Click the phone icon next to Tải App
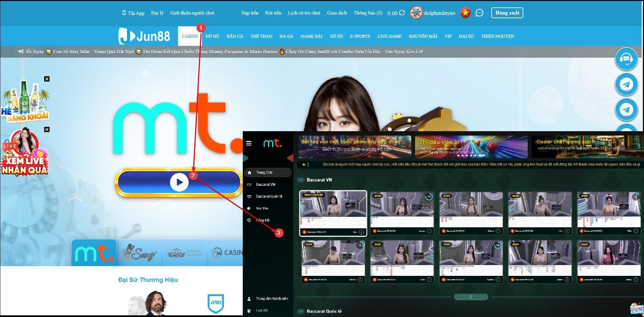Screen dimensions: 644x317 tap(124, 13)
